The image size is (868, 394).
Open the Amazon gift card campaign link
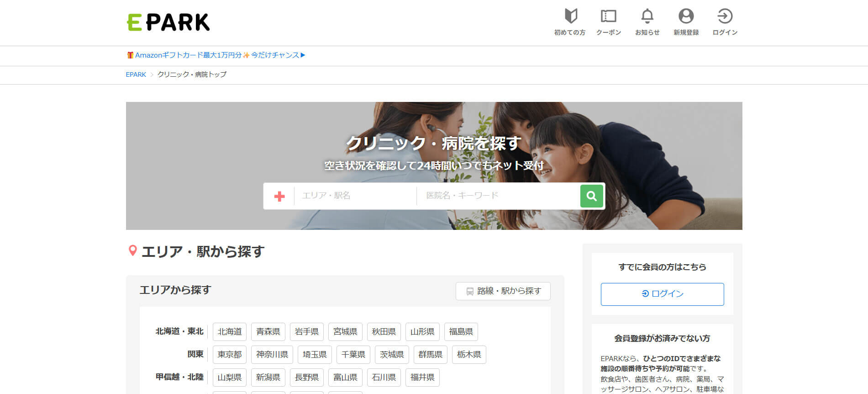pyautogui.click(x=216, y=55)
